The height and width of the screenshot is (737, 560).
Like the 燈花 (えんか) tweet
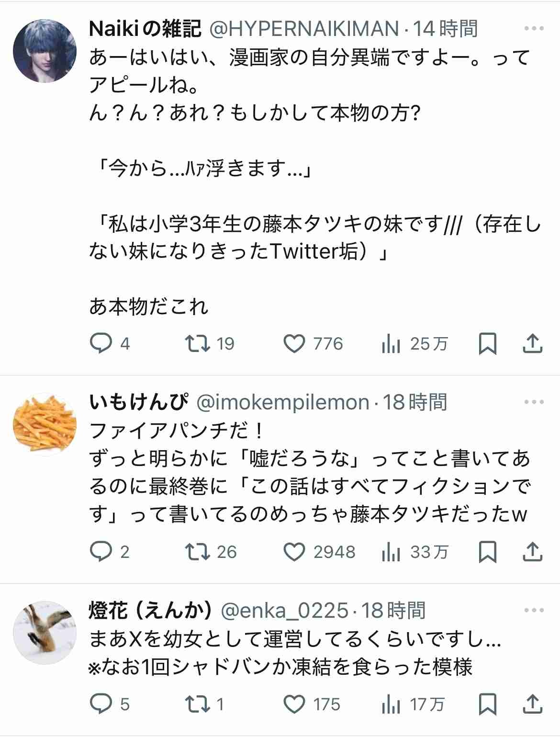(294, 704)
